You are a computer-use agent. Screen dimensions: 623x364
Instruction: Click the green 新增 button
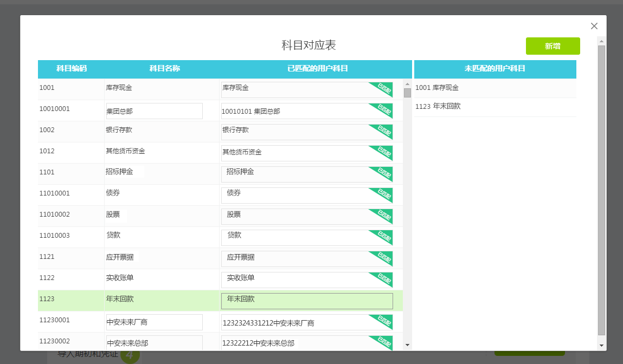[x=553, y=46]
